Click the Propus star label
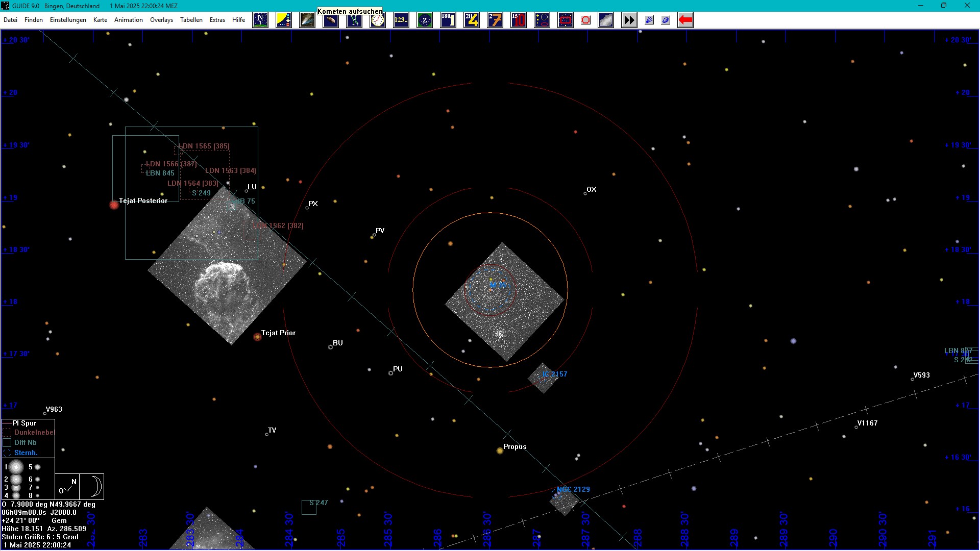980x551 pixels. tap(514, 447)
